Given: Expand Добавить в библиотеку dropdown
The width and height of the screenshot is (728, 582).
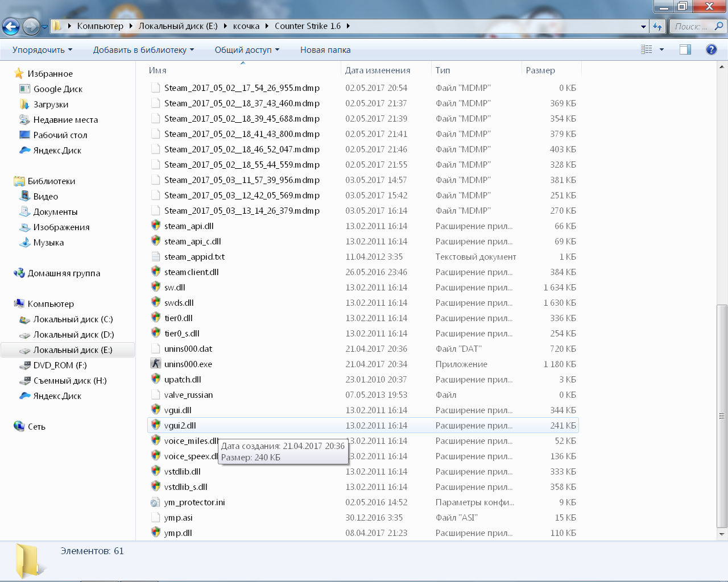Looking at the screenshot, I should pyautogui.click(x=143, y=50).
